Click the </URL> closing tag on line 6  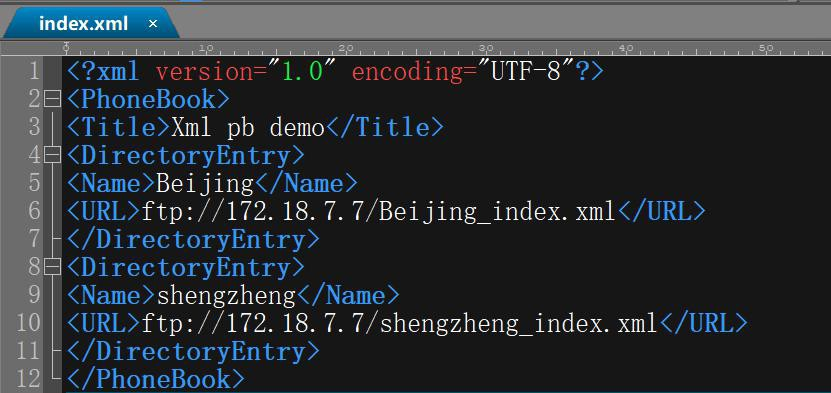point(661,211)
